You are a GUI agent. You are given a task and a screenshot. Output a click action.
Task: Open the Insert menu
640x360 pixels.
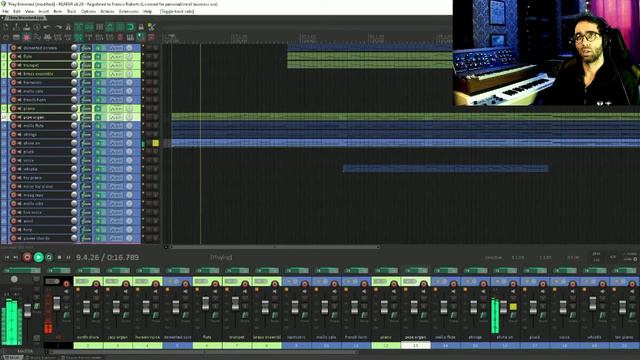click(43, 11)
